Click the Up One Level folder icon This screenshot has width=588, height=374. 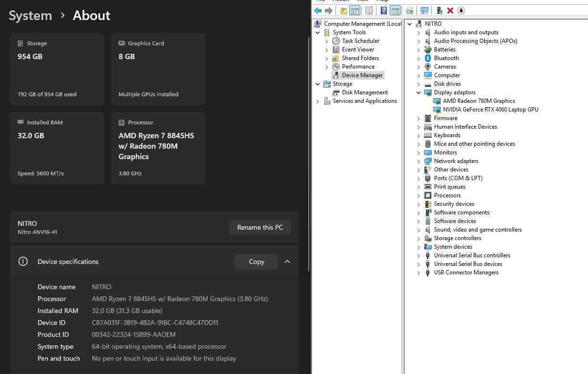(x=343, y=10)
